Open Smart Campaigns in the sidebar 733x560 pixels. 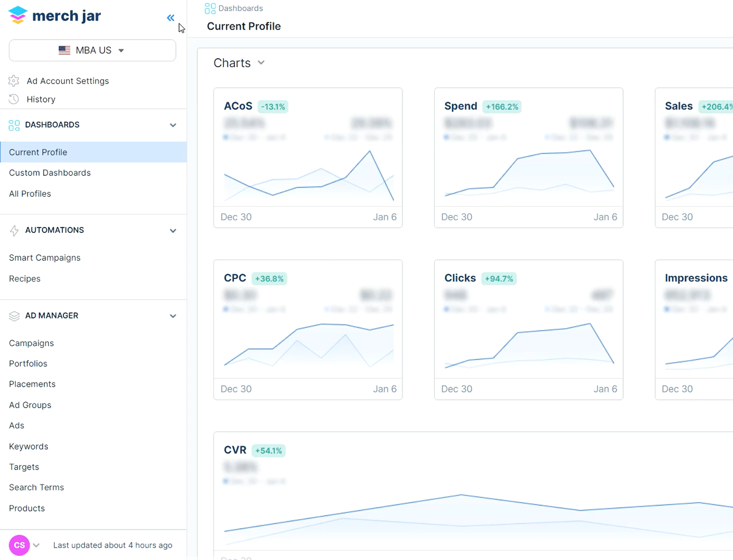[x=45, y=258]
